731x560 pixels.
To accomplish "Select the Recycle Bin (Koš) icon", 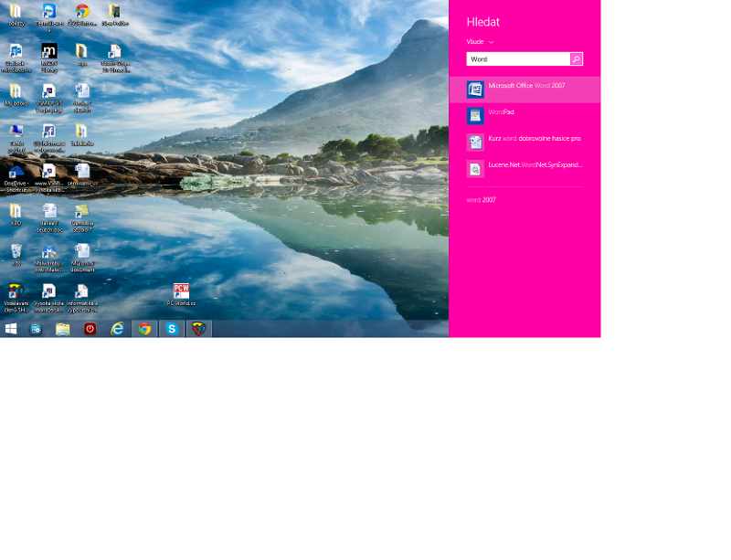I will coord(16,255).
